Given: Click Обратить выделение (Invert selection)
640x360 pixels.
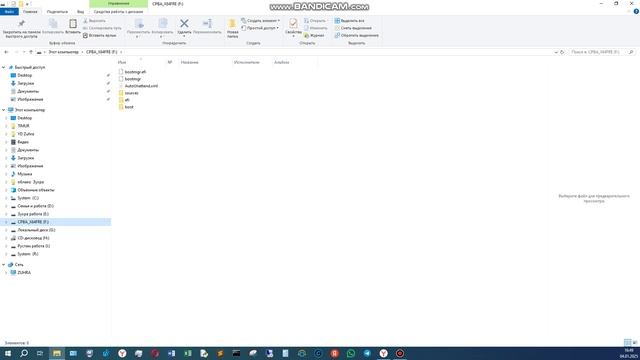Looking at the screenshot, I should 356,36.
